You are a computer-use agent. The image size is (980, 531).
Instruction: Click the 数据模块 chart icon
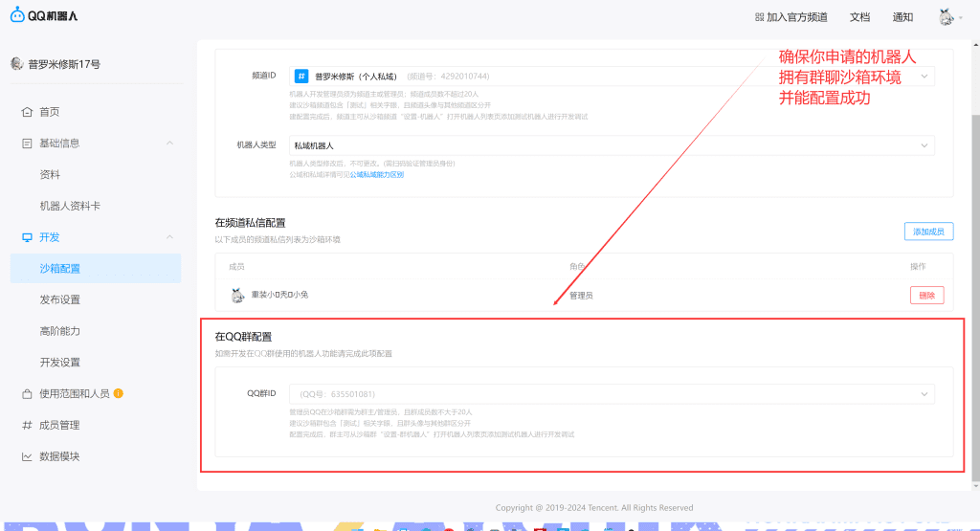27,456
